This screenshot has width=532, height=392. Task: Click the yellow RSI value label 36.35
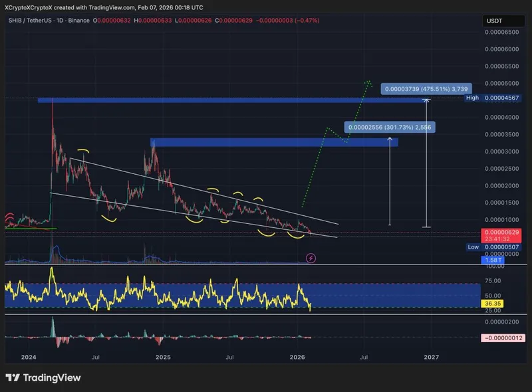(x=493, y=303)
